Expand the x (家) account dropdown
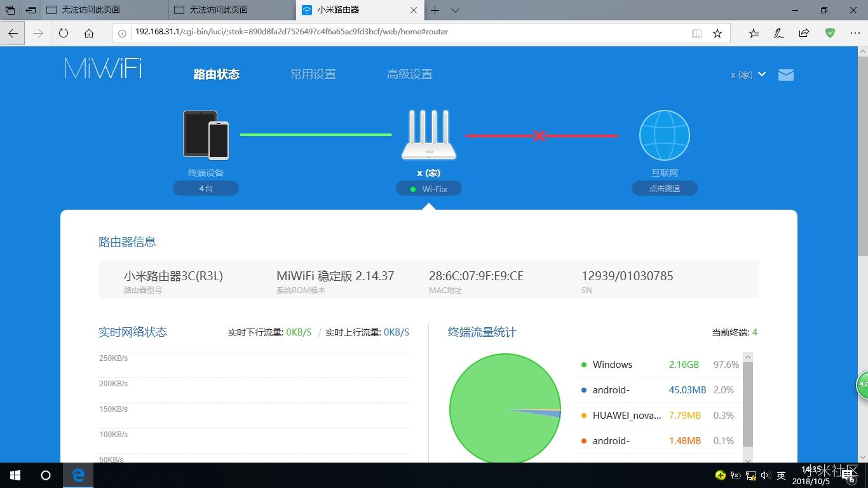This screenshot has height=488, width=868. click(748, 75)
